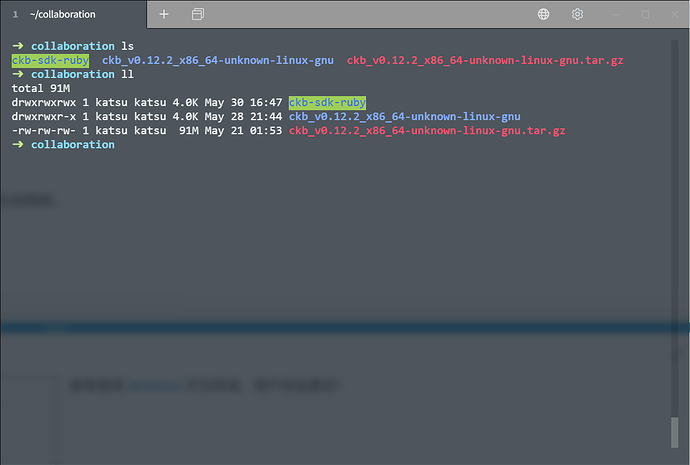This screenshot has width=690, height=465.
Task: Click the tar.gz file in ll listing
Action: click(x=427, y=131)
